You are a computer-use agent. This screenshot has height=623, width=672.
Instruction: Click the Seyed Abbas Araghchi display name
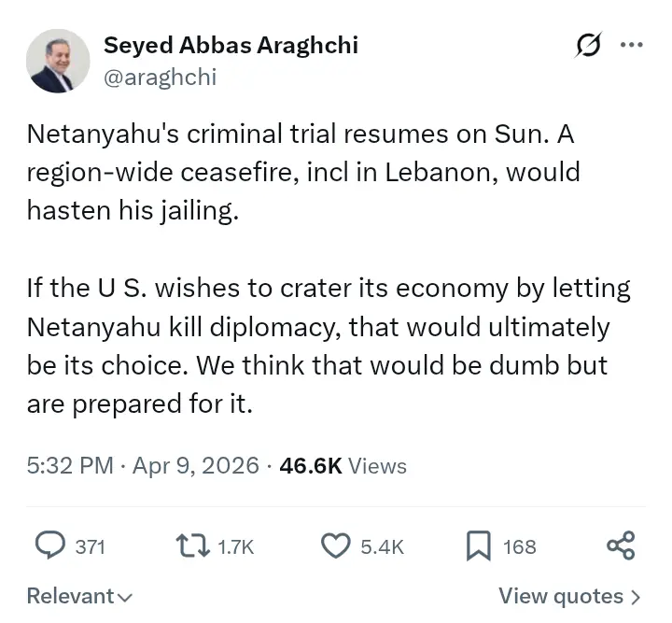pyautogui.click(x=231, y=45)
